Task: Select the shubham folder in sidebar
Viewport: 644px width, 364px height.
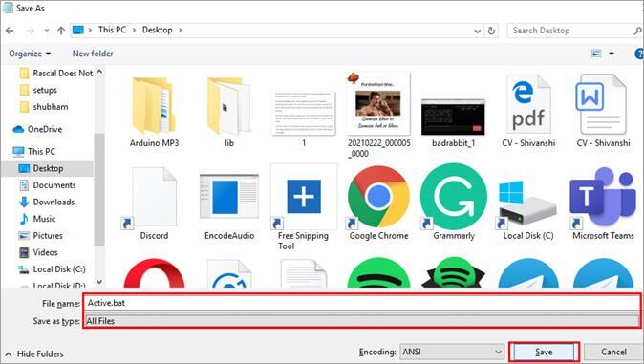Action: pos(44,107)
